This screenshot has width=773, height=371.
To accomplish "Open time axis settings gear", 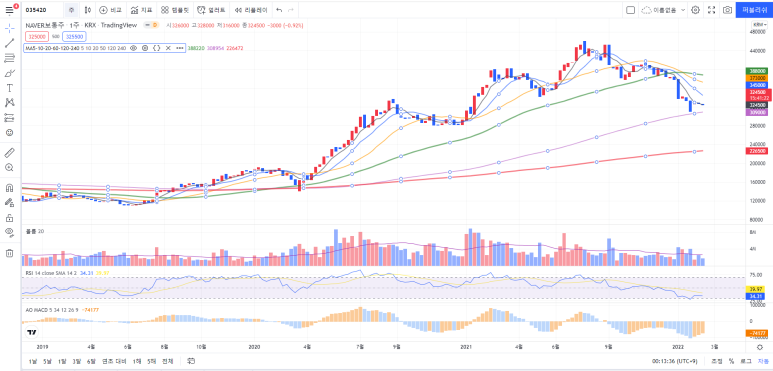I will pos(760,347).
